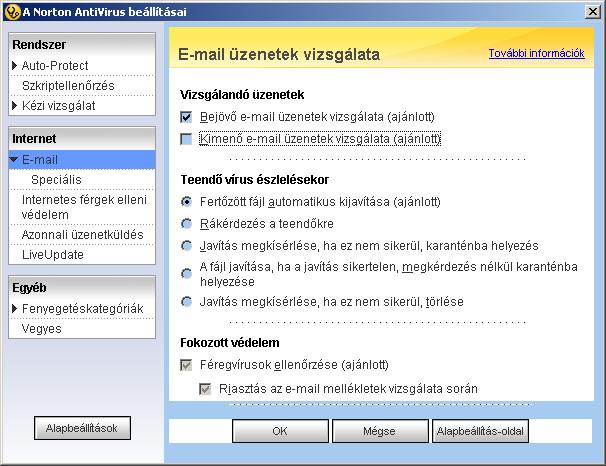Click the Alapbeállítás-oldal button
Image resolution: width=606 pixels, height=466 pixels.
(480, 431)
